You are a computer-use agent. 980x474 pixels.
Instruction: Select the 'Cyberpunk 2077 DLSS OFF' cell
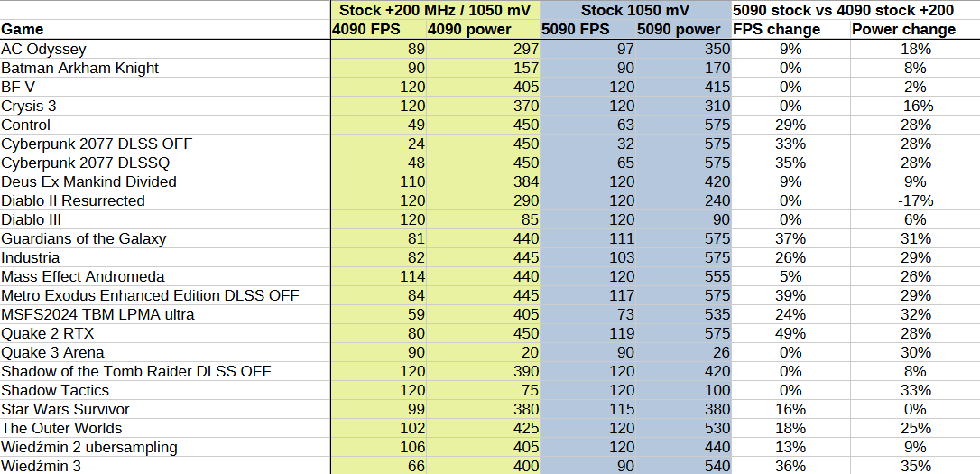point(165,144)
